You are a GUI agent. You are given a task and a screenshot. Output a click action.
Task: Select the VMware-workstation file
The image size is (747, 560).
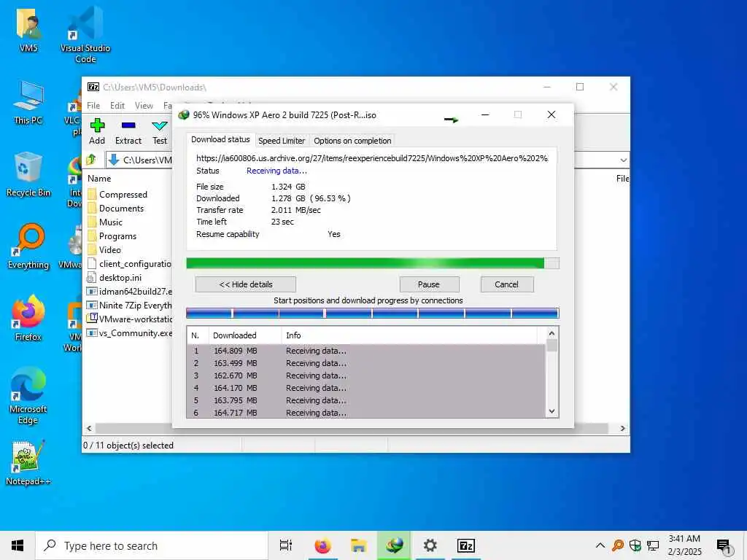tap(128, 319)
